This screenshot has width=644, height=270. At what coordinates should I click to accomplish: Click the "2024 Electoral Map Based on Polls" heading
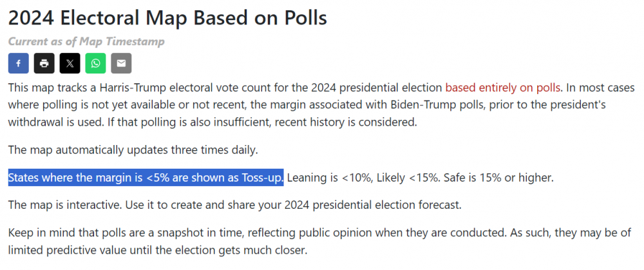click(167, 17)
